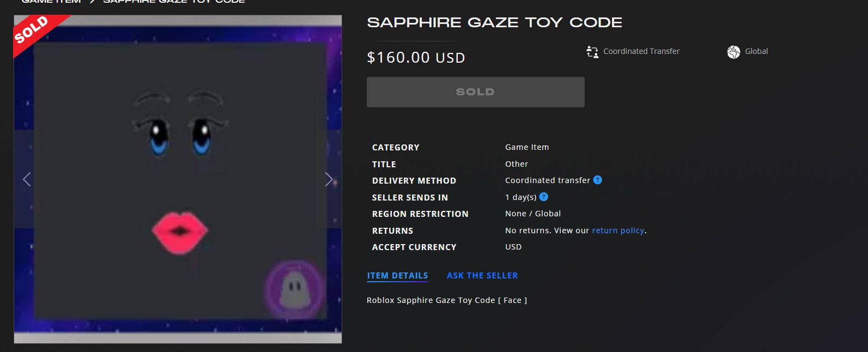Switch to the Ask The Seller tab
The height and width of the screenshot is (352, 868).
coord(482,276)
